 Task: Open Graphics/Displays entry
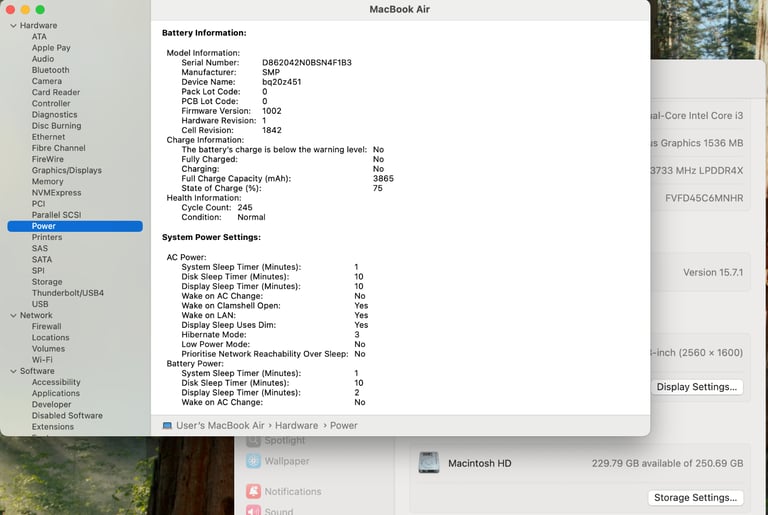[x=67, y=171]
